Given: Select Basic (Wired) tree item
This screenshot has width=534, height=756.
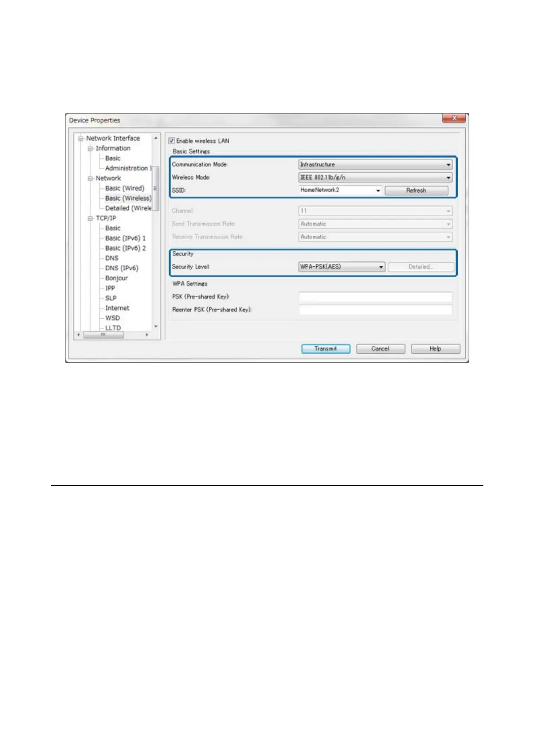Looking at the screenshot, I should (x=125, y=188).
